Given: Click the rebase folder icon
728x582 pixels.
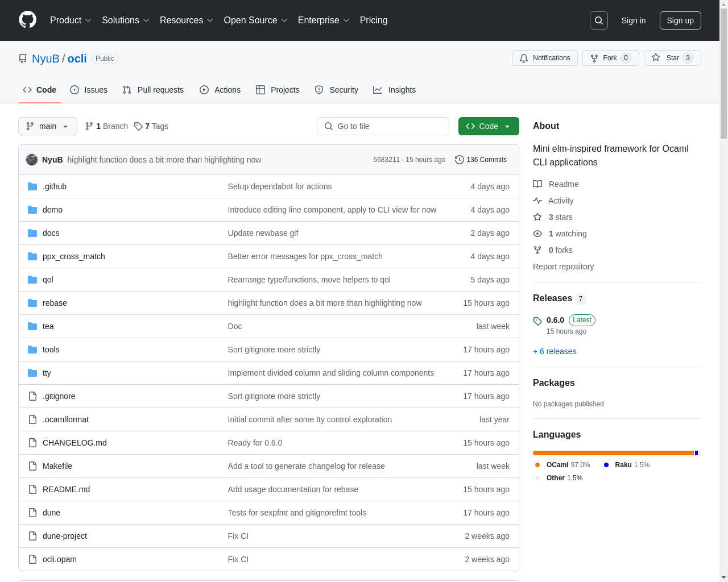Looking at the screenshot, I should pyautogui.click(x=32, y=303).
